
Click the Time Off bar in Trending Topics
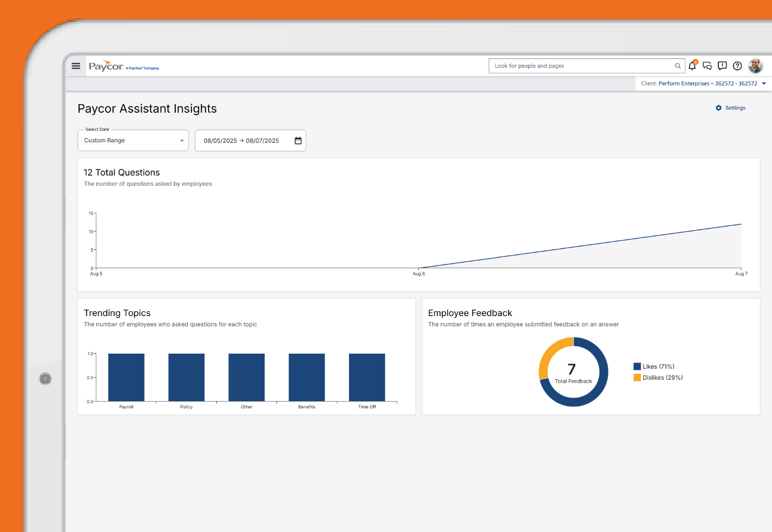pos(367,378)
